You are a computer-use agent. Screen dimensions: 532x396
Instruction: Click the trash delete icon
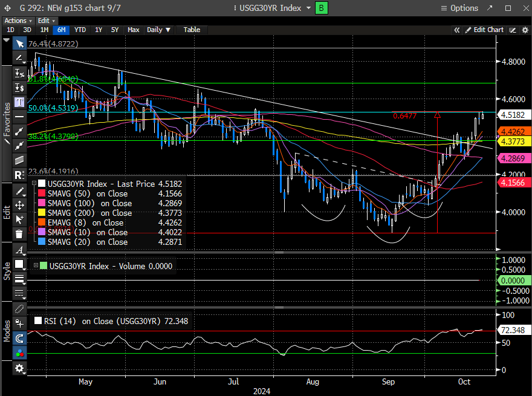[19, 234]
